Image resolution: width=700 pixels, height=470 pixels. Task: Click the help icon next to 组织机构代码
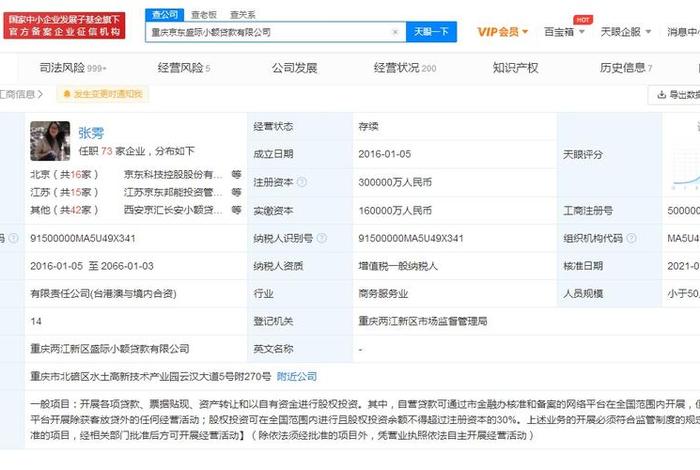coord(631,238)
